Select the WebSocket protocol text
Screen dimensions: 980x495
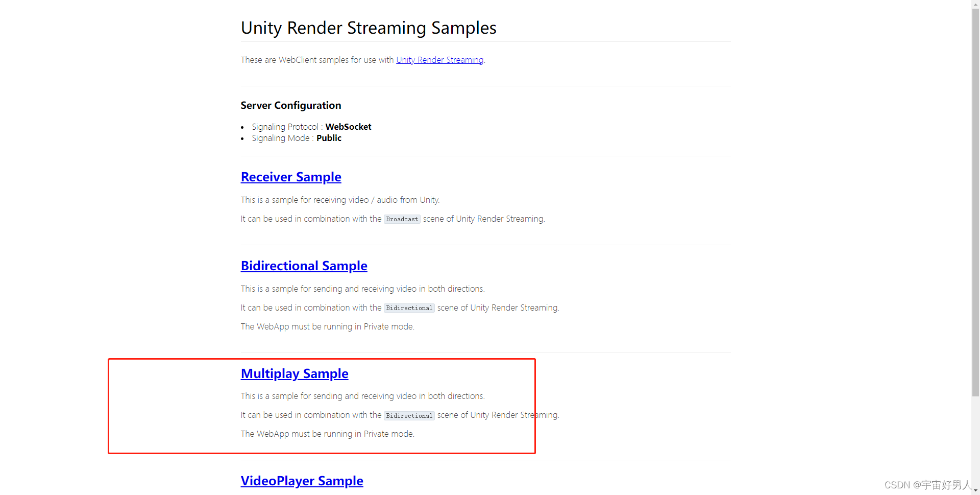[349, 127]
